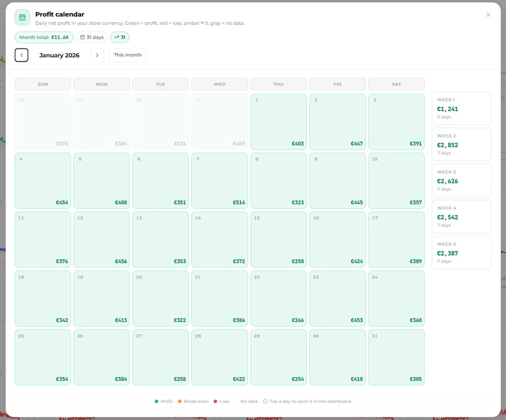Select January 23 showing €453
Screen dimensions: 506x420
coord(337,299)
